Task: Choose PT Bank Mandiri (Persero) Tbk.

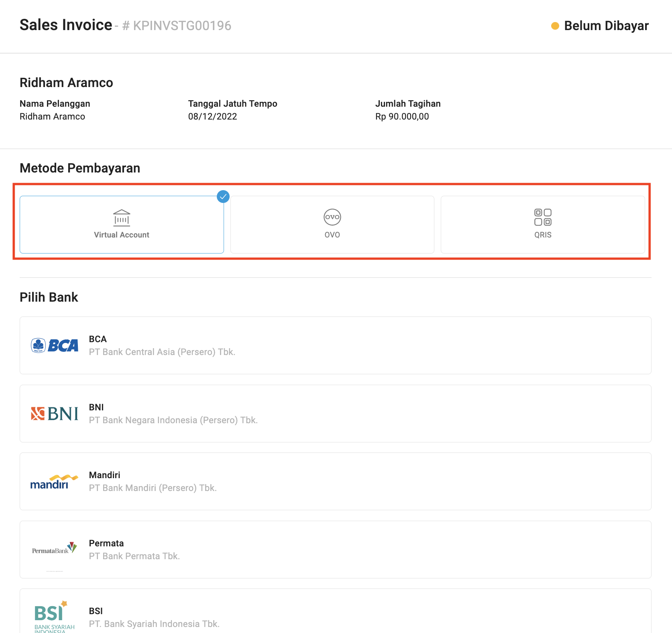Action: coord(153,488)
